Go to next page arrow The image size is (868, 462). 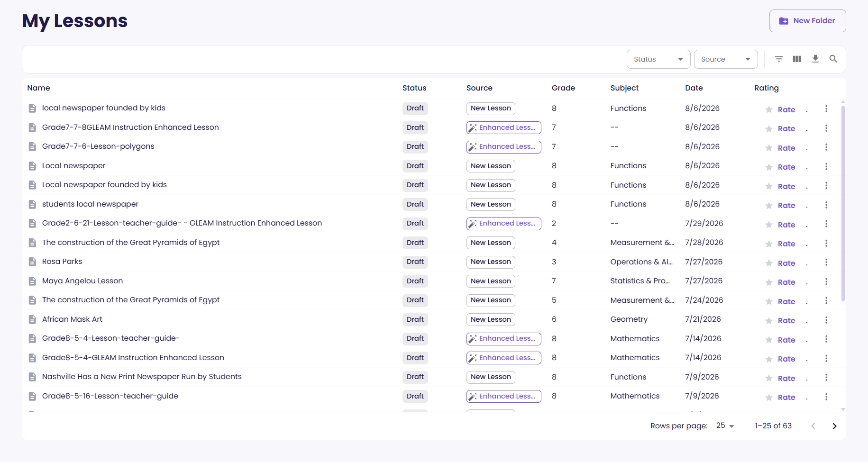[834, 426]
